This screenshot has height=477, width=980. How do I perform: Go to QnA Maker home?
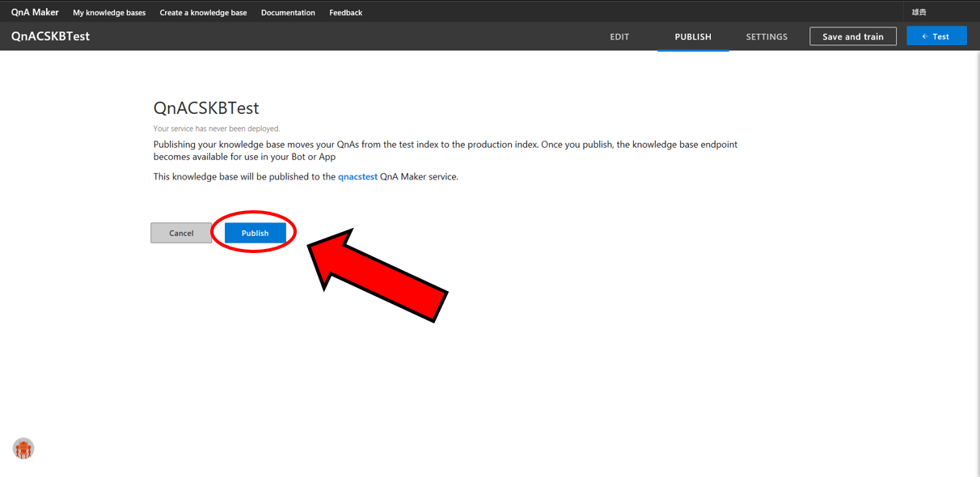tap(35, 12)
